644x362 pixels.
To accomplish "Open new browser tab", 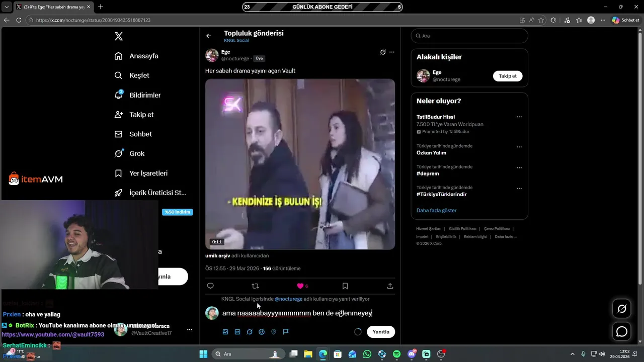I will point(101,7).
